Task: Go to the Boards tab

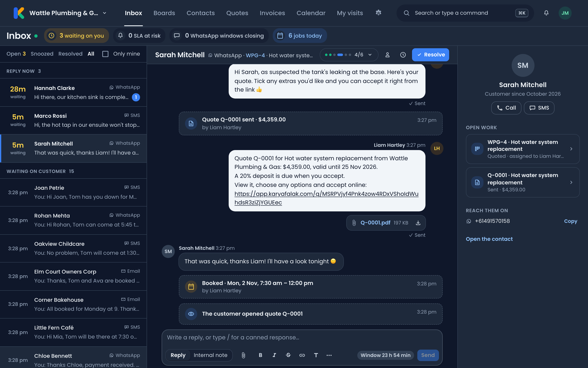Action: [x=164, y=13]
